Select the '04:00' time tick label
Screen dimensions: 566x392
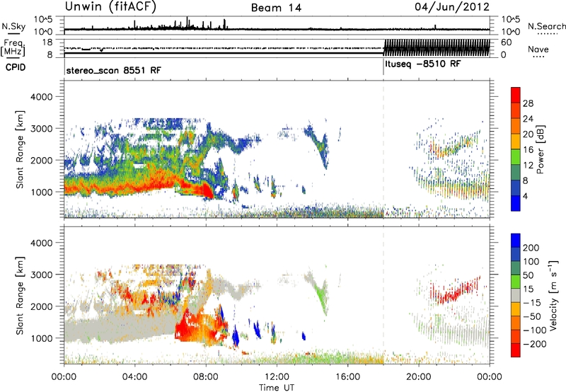(x=134, y=377)
